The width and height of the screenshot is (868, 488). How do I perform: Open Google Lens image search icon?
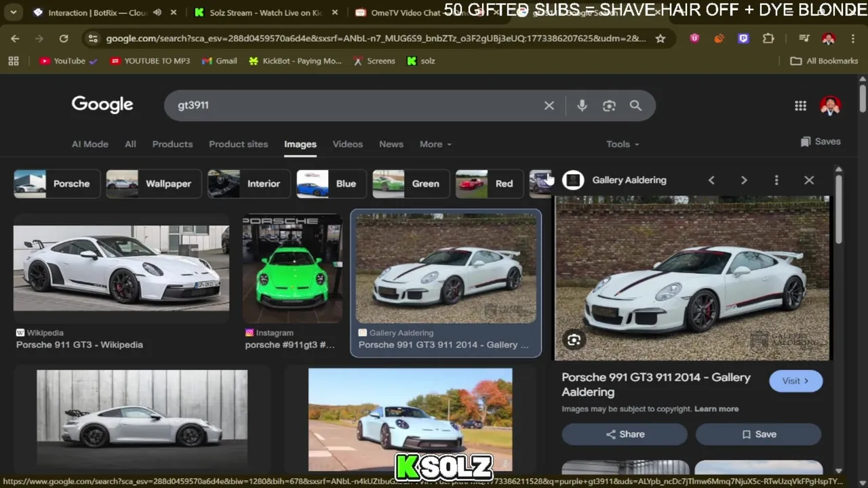click(609, 106)
